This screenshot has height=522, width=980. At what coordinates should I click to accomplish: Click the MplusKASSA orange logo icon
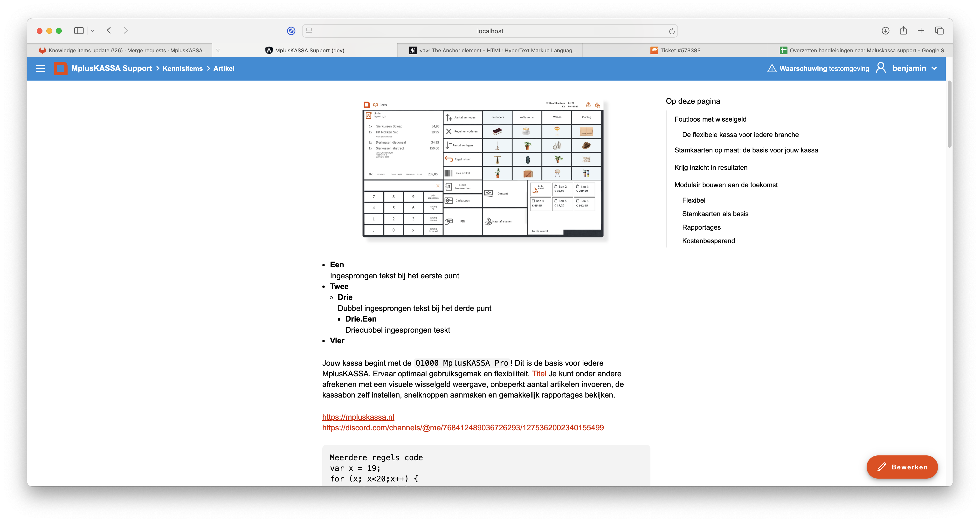61,69
